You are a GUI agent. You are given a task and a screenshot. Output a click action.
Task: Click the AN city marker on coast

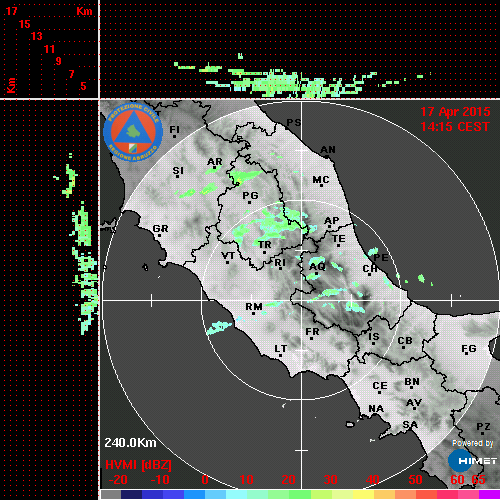(x=327, y=156)
